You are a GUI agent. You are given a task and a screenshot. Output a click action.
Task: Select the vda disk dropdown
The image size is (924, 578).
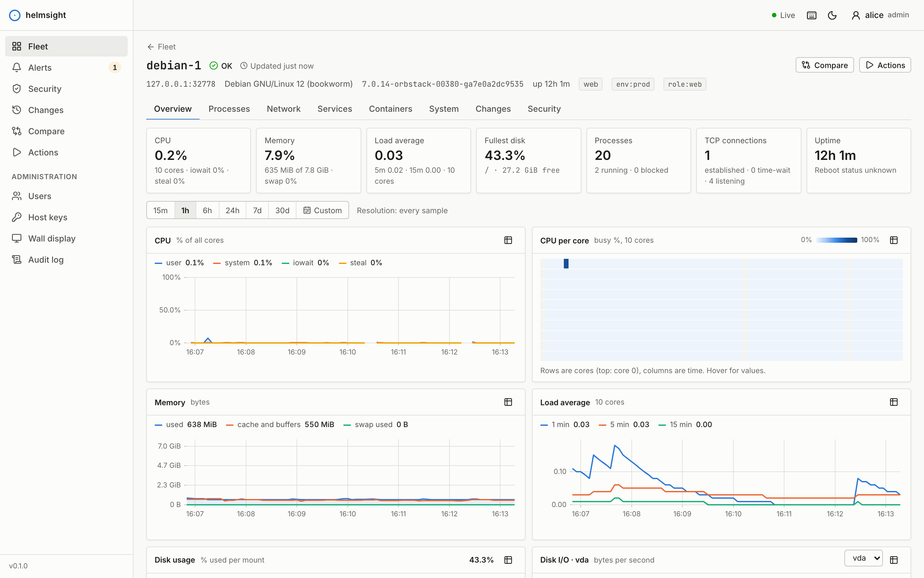tap(863, 558)
